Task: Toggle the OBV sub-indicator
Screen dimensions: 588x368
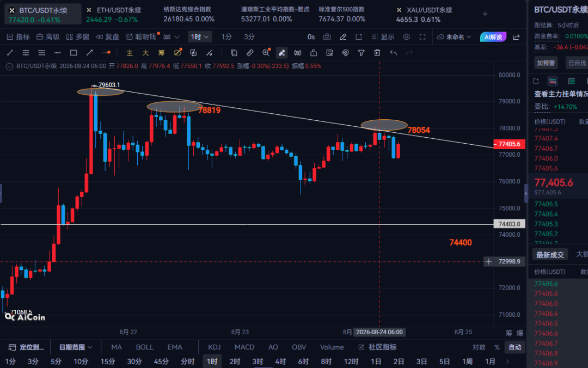Action: 299,347
